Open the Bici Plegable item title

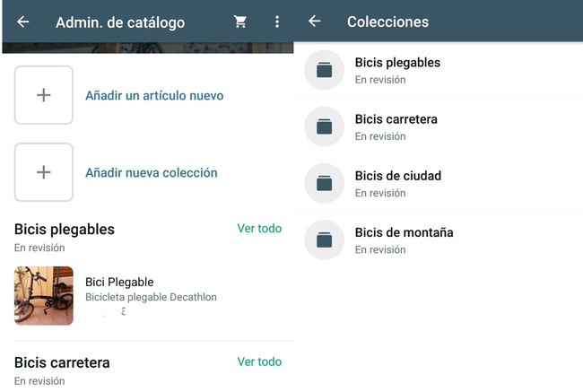coord(119,282)
